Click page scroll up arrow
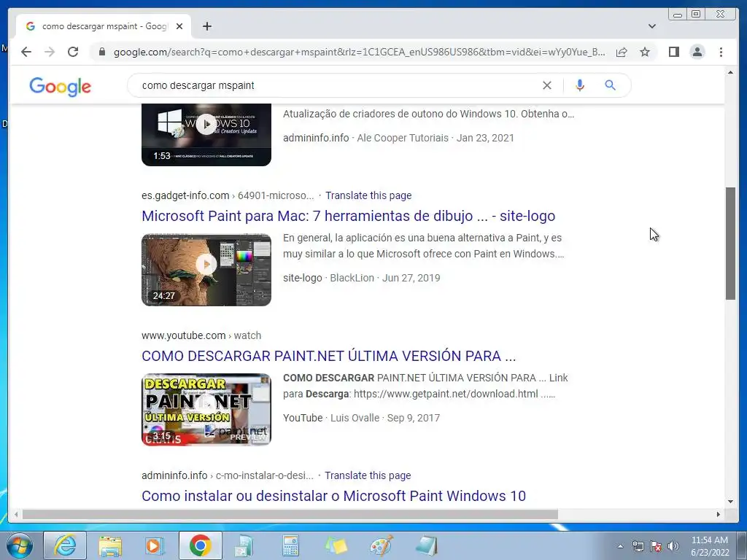Screen dimensions: 747x560 pos(730,72)
